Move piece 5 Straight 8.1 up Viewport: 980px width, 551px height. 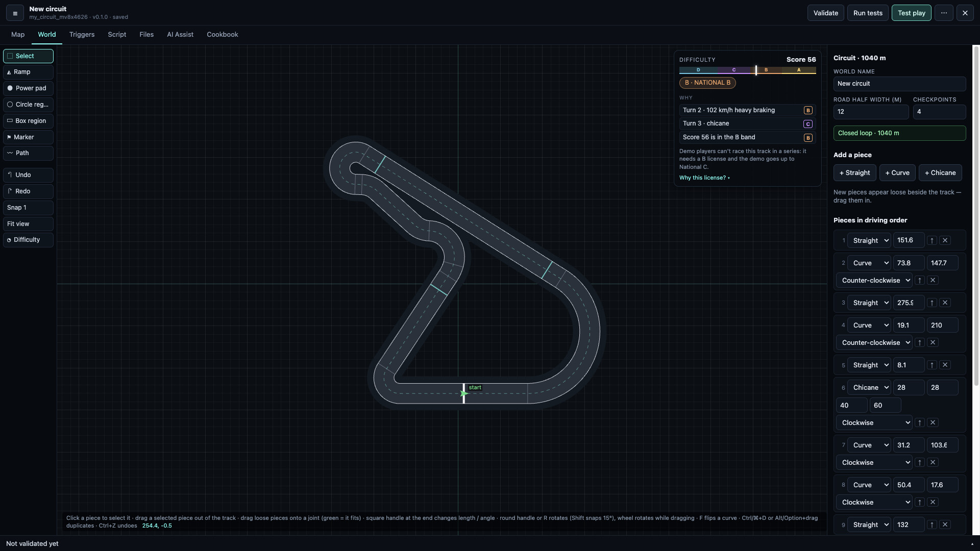pos(932,365)
